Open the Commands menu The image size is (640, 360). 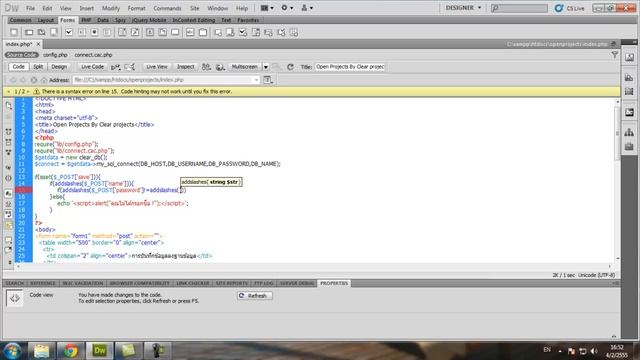point(167,8)
